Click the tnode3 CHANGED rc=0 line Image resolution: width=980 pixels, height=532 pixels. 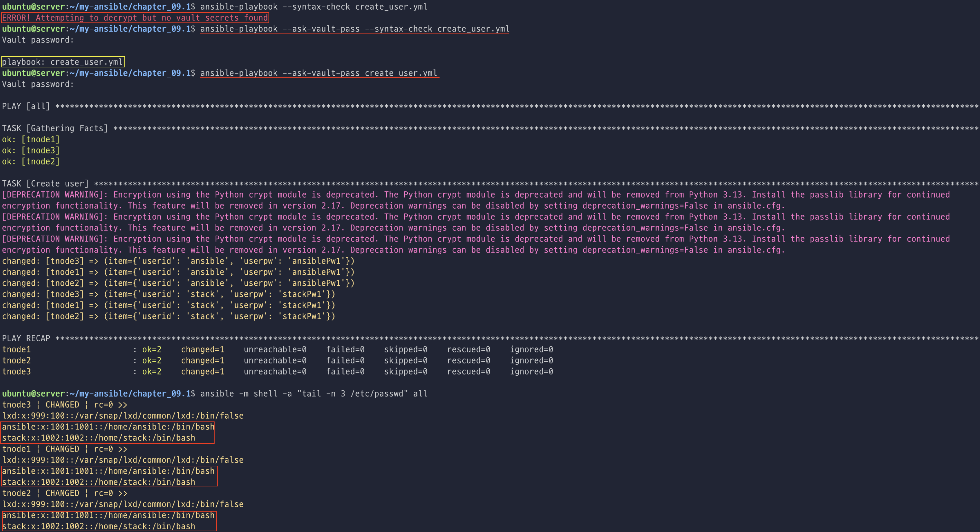65,405
